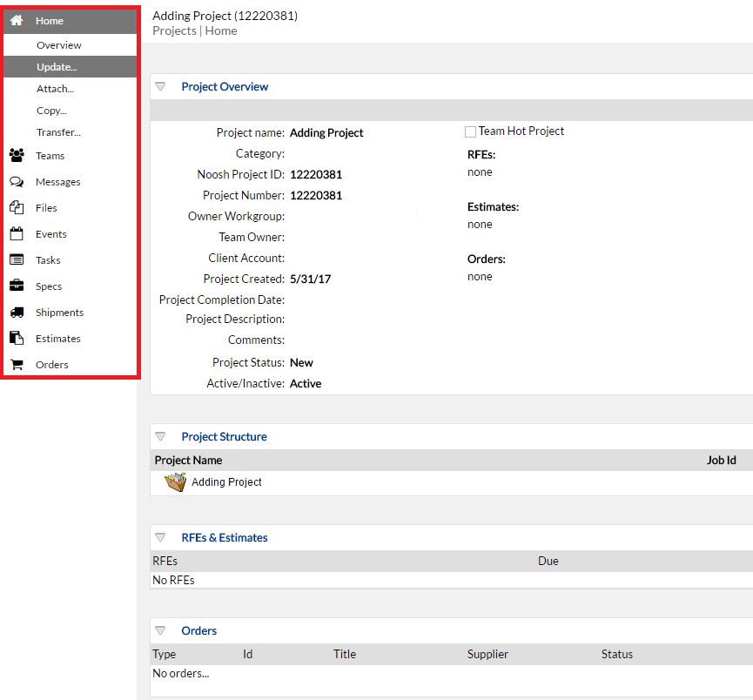
Task: Open Orders using the cart icon
Action: point(17,365)
